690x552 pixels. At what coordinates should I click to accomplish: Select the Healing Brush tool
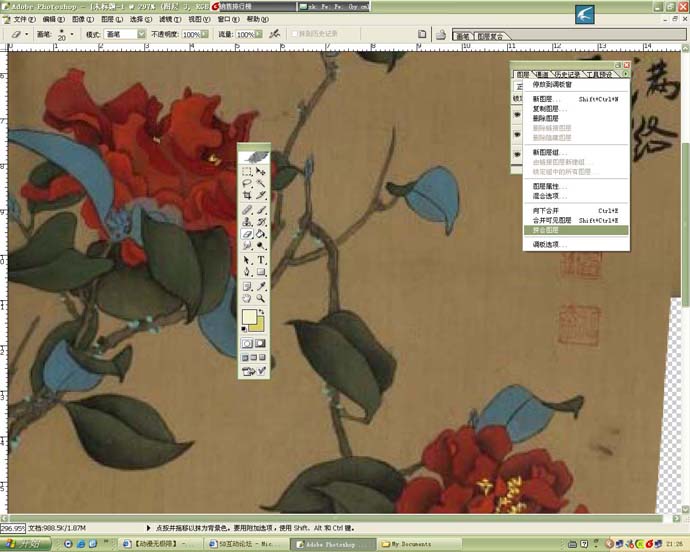[x=247, y=210]
